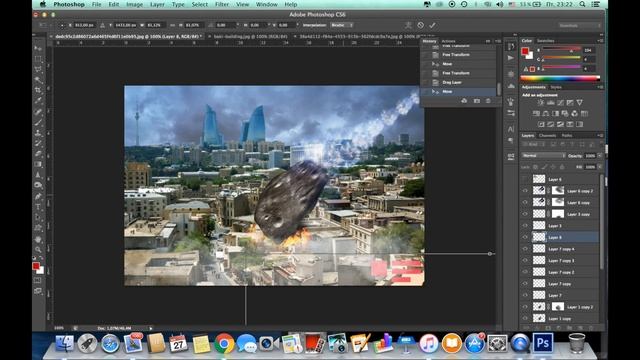Add a Brightness/Contrast adjustment
Viewport: 640px width, 360px height.
(541, 103)
